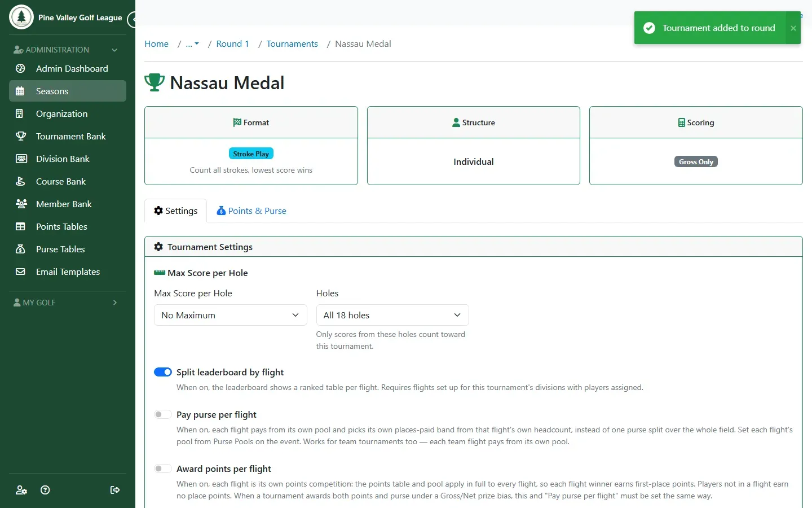Click the success checkmark icon in toast

point(650,28)
